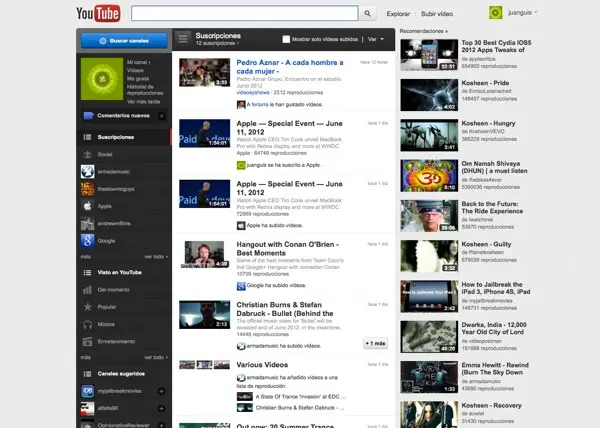Open 'Emma Hewitt - Rewind' video thumbnail

429,377
